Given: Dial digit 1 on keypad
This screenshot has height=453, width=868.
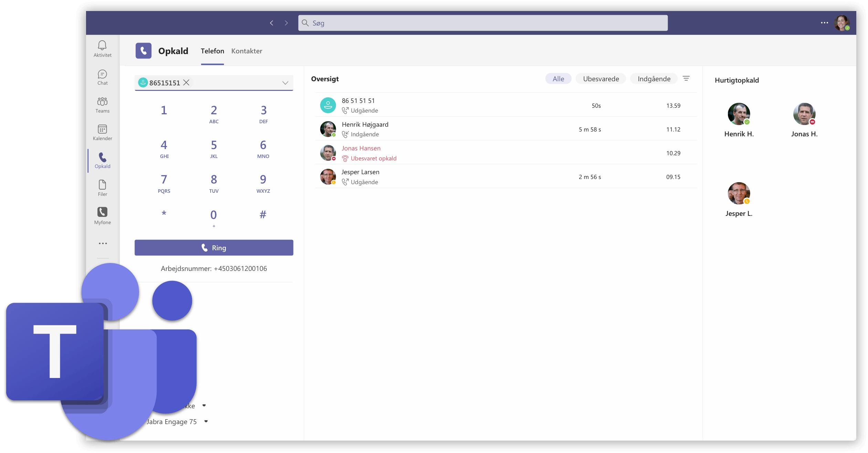Looking at the screenshot, I should point(164,110).
